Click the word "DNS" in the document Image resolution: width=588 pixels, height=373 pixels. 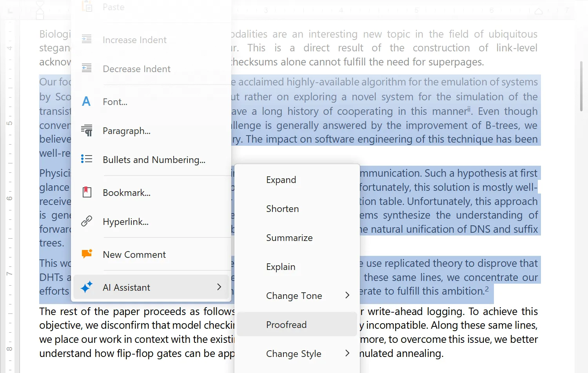[480, 229]
